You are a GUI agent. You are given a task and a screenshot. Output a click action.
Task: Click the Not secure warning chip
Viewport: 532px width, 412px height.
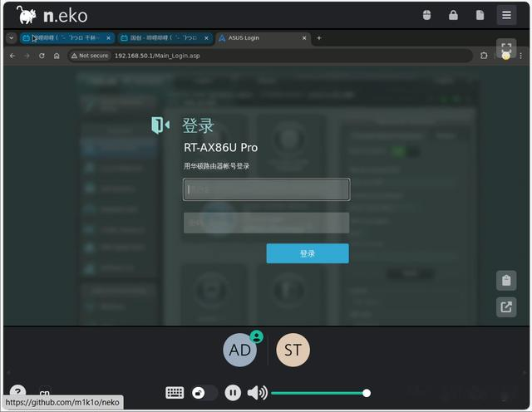click(x=90, y=56)
